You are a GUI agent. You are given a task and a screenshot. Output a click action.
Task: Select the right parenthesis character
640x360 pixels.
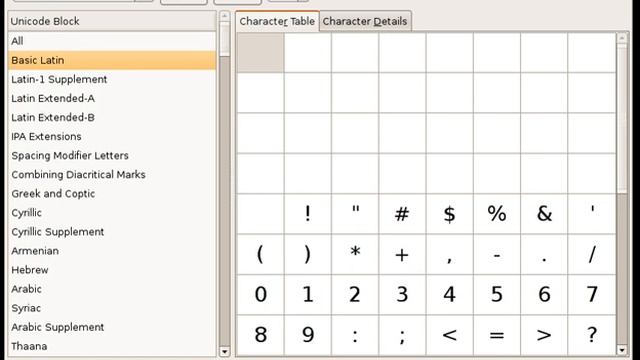point(308,254)
